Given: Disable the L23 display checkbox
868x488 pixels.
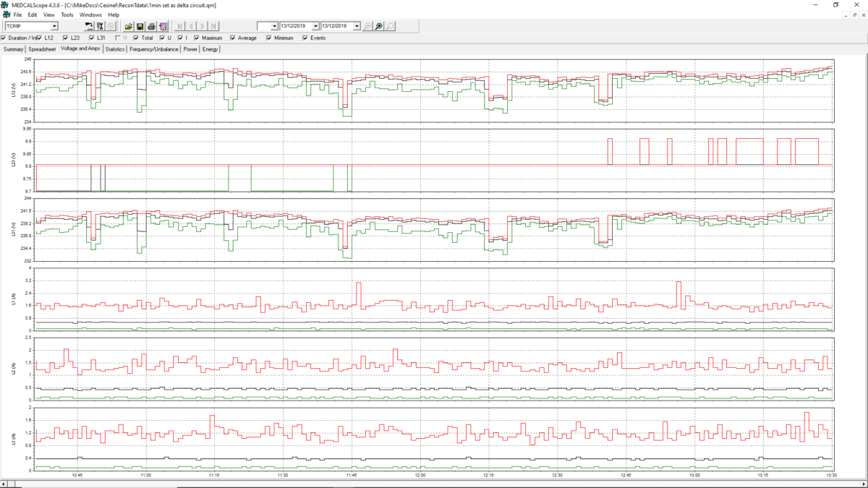Looking at the screenshot, I should coord(65,38).
